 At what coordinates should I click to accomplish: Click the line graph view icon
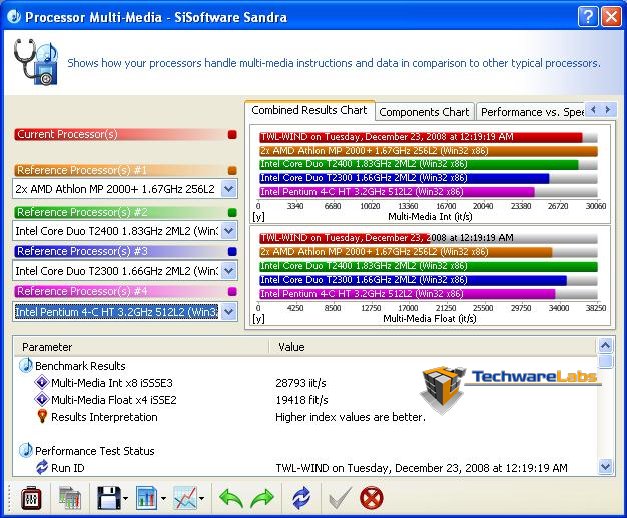tap(185, 498)
